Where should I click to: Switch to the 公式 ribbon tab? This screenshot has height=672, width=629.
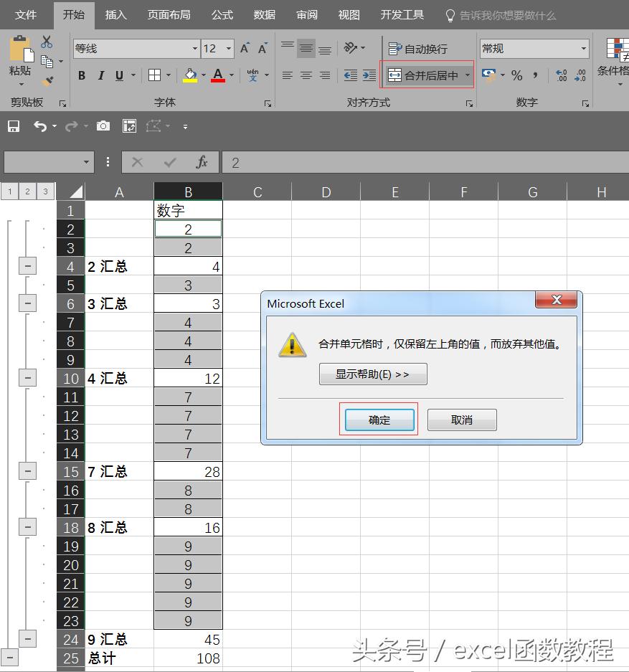pyautogui.click(x=222, y=15)
